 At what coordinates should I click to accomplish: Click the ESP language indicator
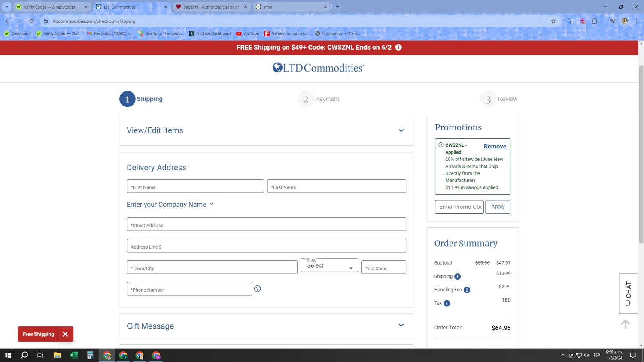597,355
